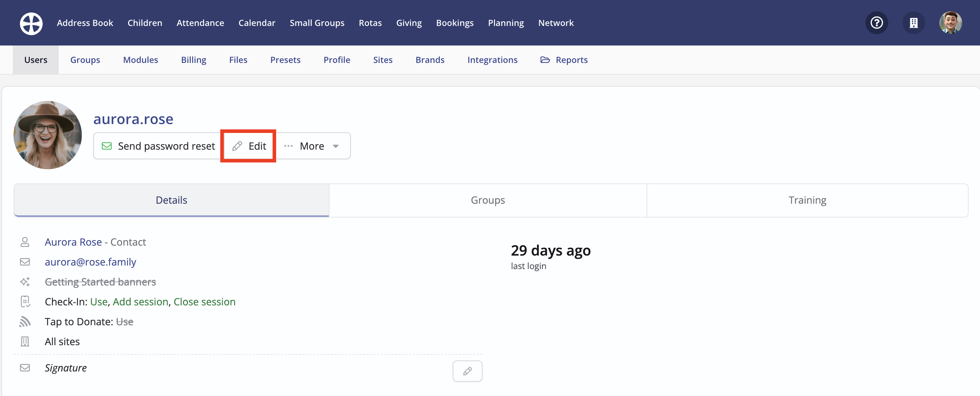The width and height of the screenshot is (980, 396).
Task: Click the Signature label
Action: pos(66,368)
